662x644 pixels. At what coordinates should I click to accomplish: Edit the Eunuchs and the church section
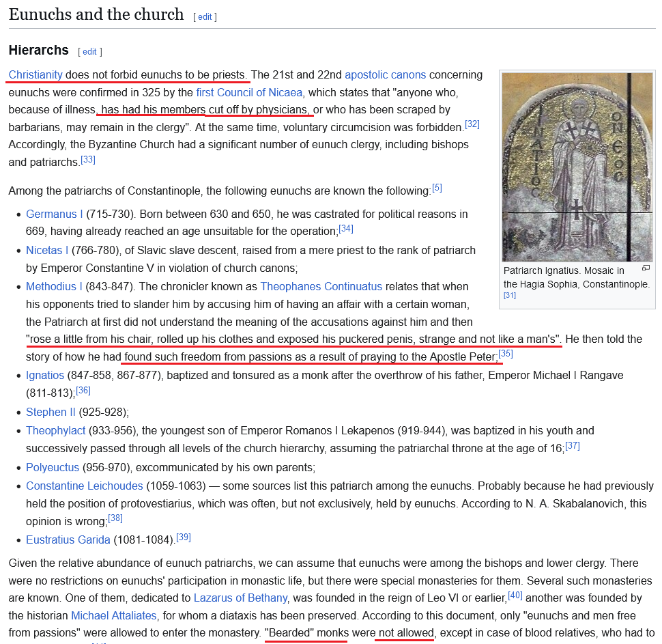click(205, 17)
